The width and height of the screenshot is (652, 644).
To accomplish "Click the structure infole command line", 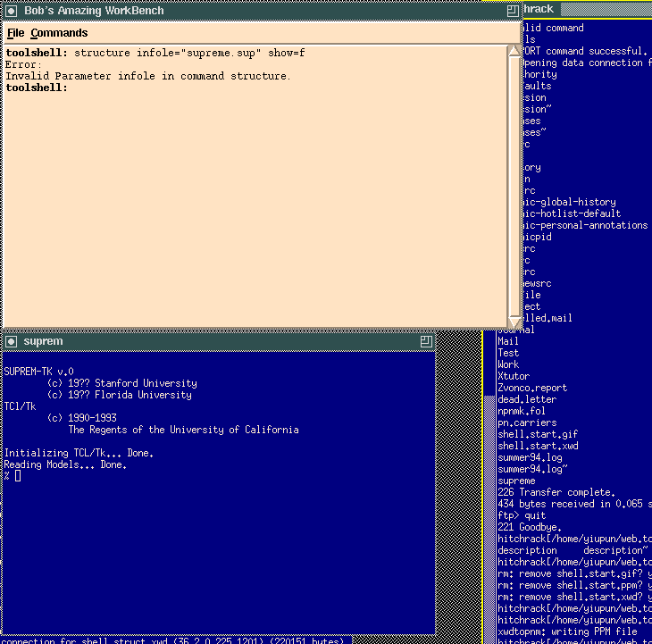I will click(156, 54).
